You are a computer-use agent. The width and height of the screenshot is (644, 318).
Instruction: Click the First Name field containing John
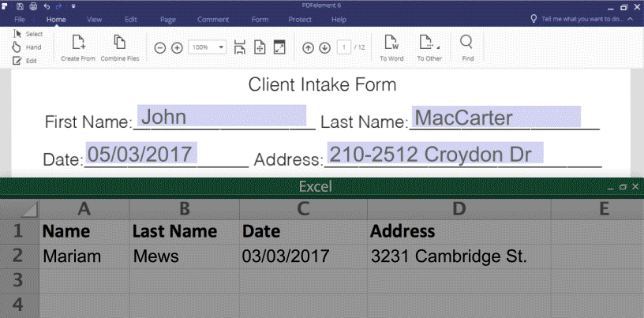coord(222,115)
